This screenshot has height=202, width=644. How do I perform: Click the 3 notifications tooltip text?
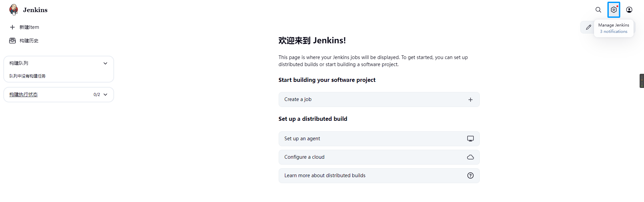tap(613, 32)
